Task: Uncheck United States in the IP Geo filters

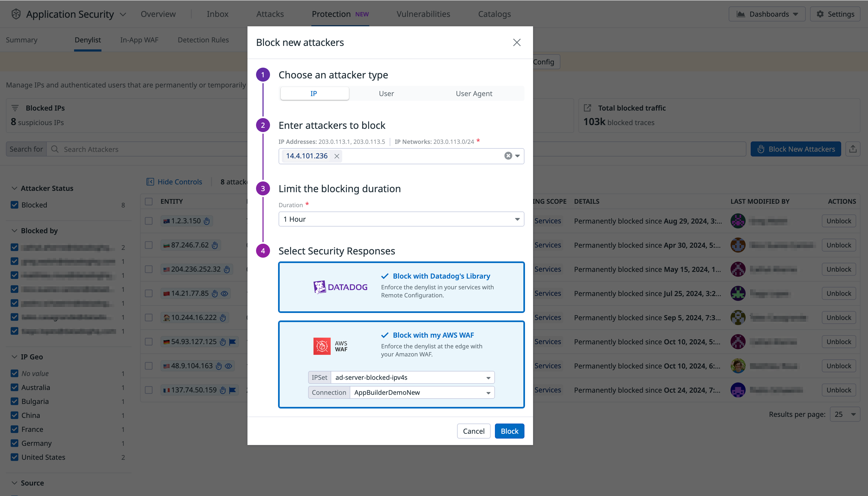Action: click(x=14, y=457)
